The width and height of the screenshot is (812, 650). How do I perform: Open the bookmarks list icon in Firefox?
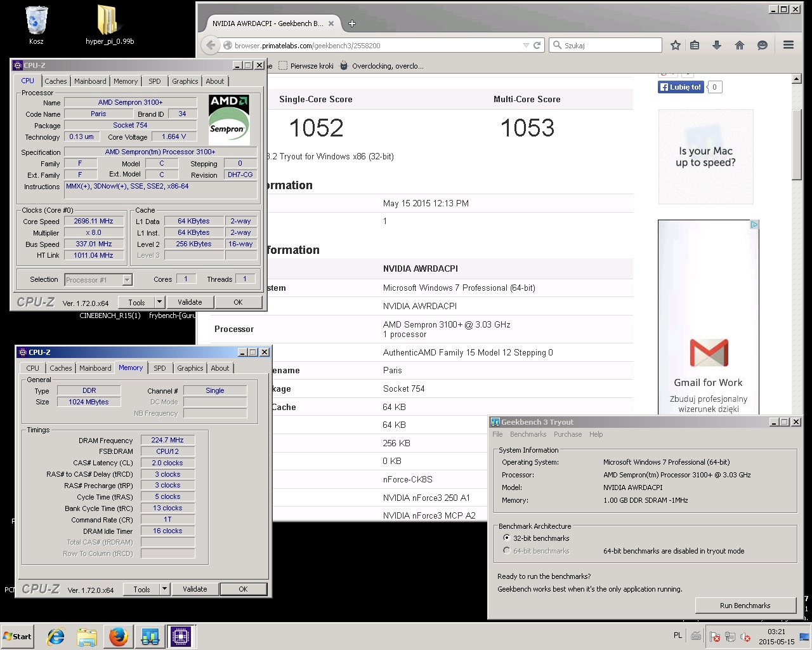click(x=695, y=45)
